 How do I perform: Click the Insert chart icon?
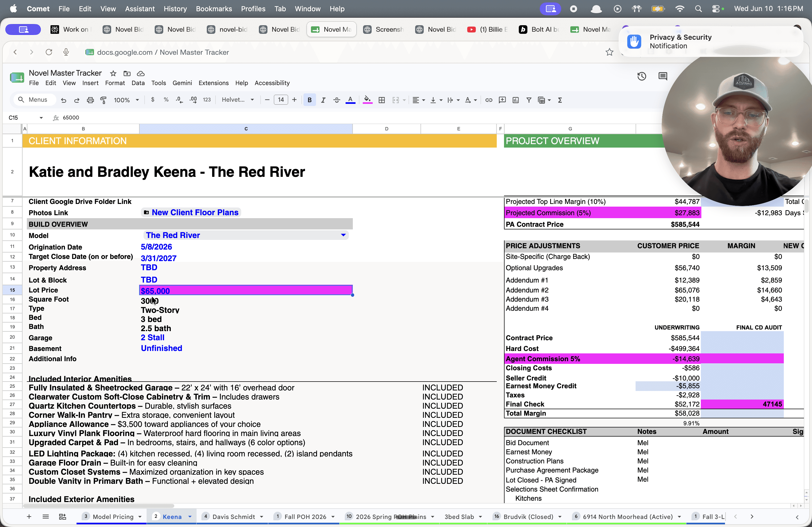[516, 100]
